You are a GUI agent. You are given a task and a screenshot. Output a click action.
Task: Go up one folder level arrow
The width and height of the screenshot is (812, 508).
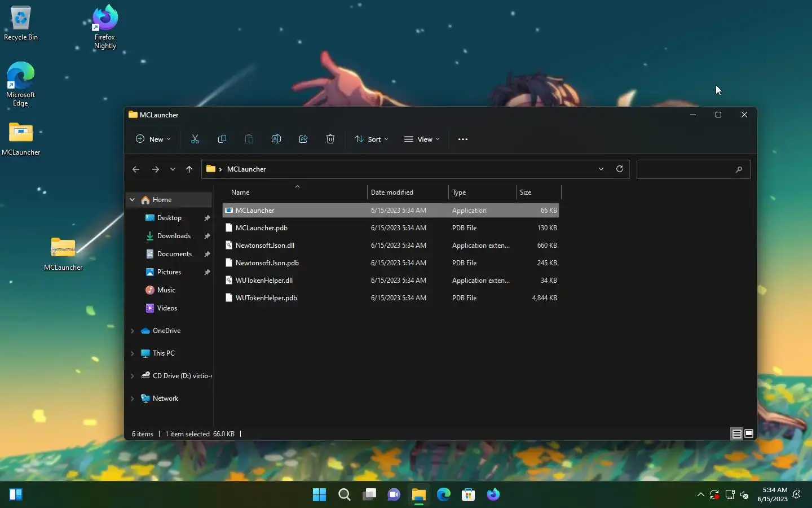[x=189, y=169]
